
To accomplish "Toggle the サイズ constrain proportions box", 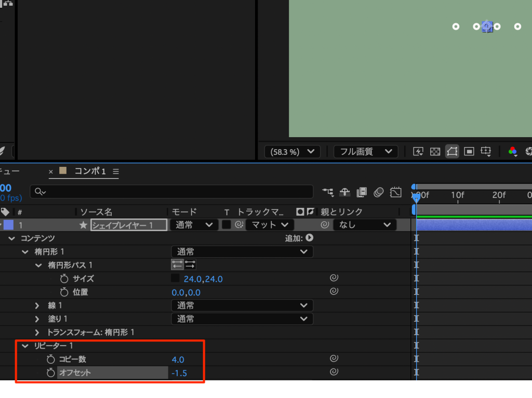I will pyautogui.click(x=175, y=278).
